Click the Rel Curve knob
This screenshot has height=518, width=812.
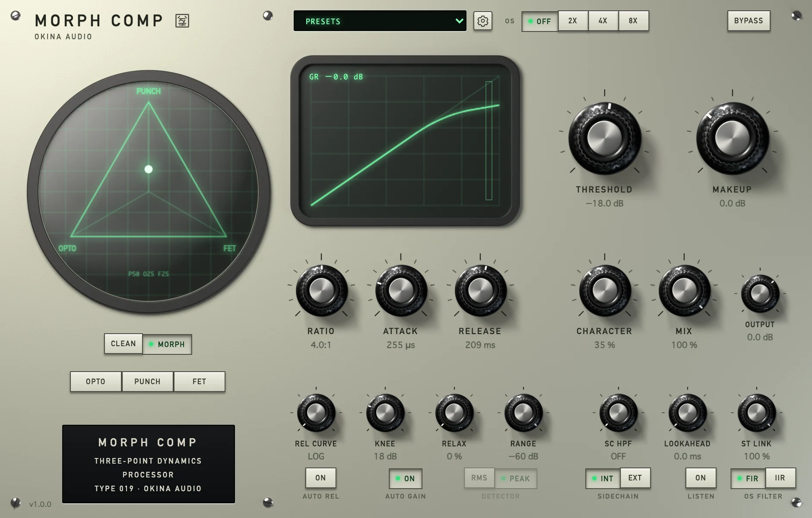pyautogui.click(x=316, y=413)
